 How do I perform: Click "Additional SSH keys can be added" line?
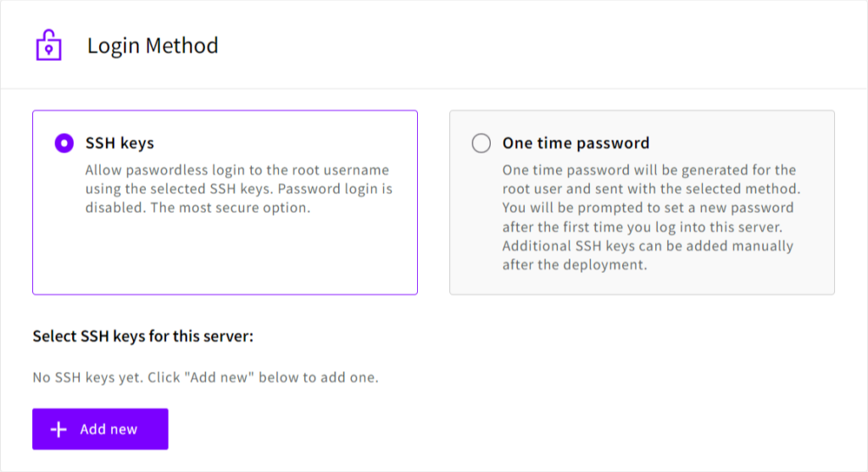click(x=648, y=246)
